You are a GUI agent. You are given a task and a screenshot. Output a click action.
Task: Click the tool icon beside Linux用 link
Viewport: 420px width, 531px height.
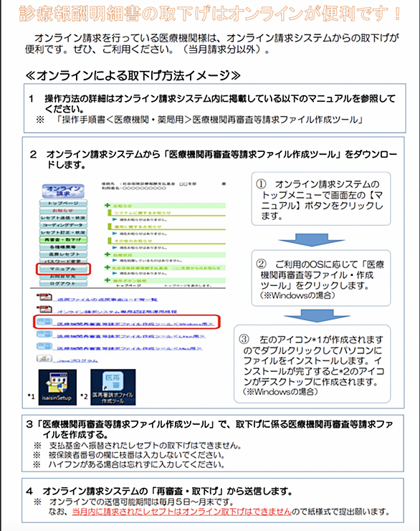pos(44,334)
